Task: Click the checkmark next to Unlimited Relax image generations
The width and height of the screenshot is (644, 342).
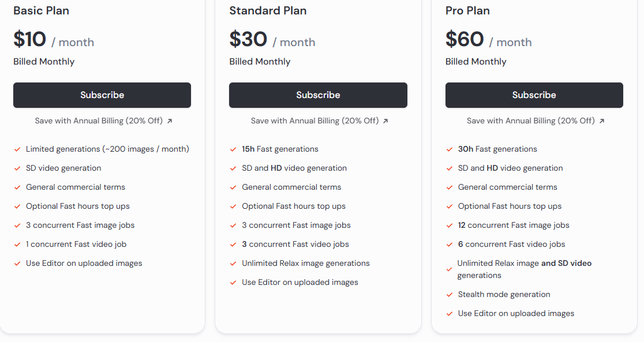Action: 233,263
